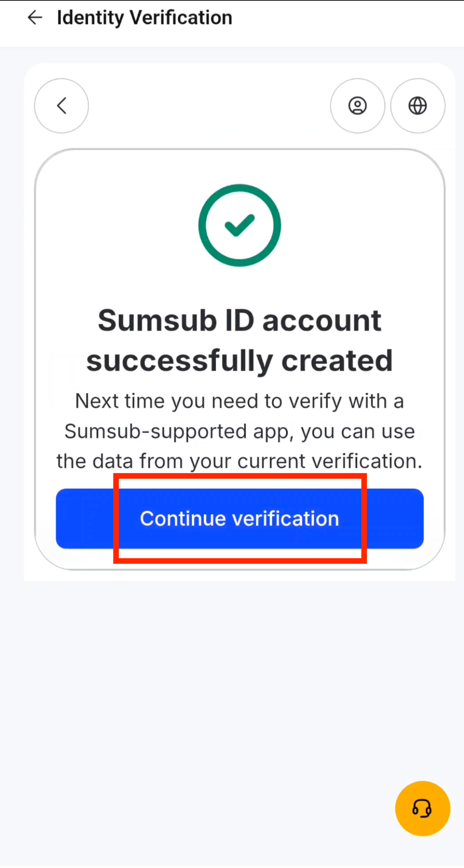Launch help via the floating yellow button
The height and width of the screenshot is (868, 464).
point(423,808)
